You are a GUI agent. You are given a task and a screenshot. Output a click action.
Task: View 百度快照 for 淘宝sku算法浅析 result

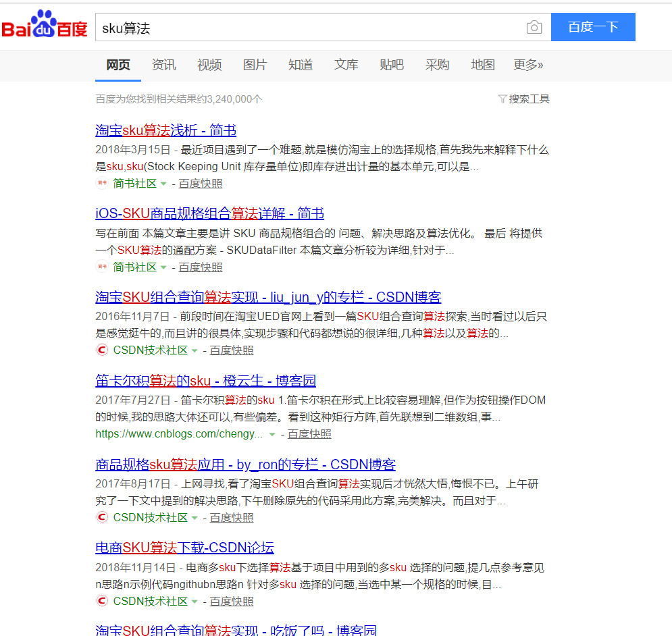tap(201, 184)
